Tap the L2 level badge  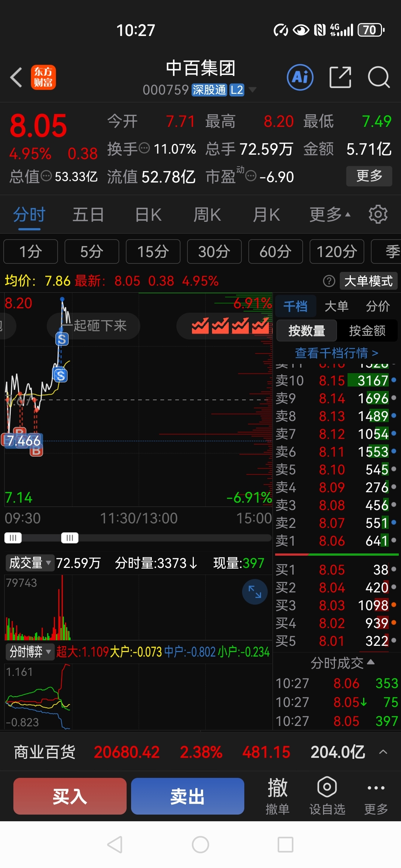pyautogui.click(x=237, y=90)
